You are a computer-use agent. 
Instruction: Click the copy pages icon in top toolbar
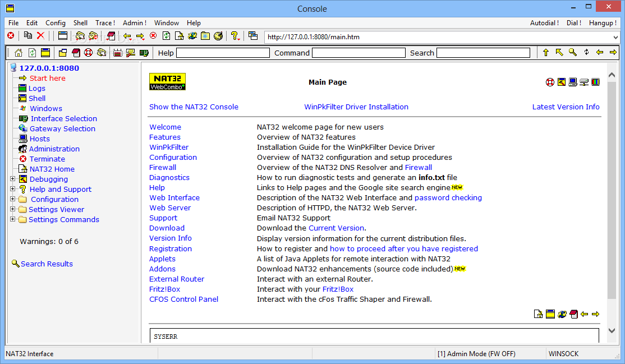pyautogui.click(x=28, y=35)
